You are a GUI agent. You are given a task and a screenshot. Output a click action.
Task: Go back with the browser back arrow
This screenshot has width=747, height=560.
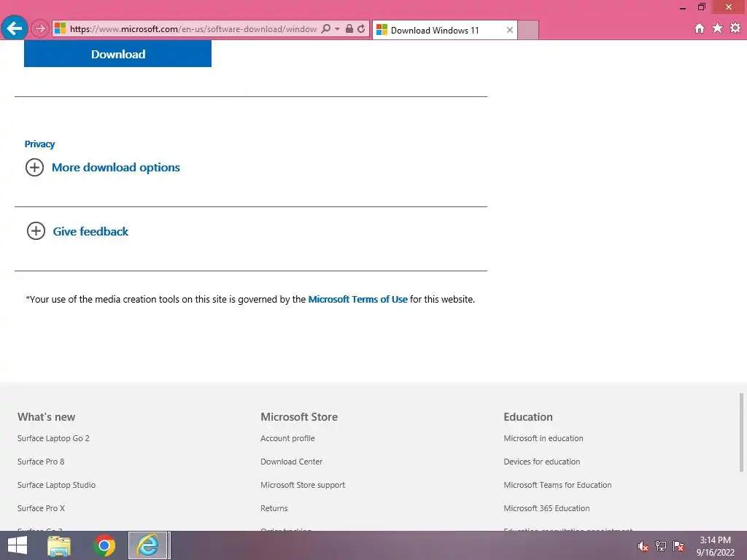[15, 28]
